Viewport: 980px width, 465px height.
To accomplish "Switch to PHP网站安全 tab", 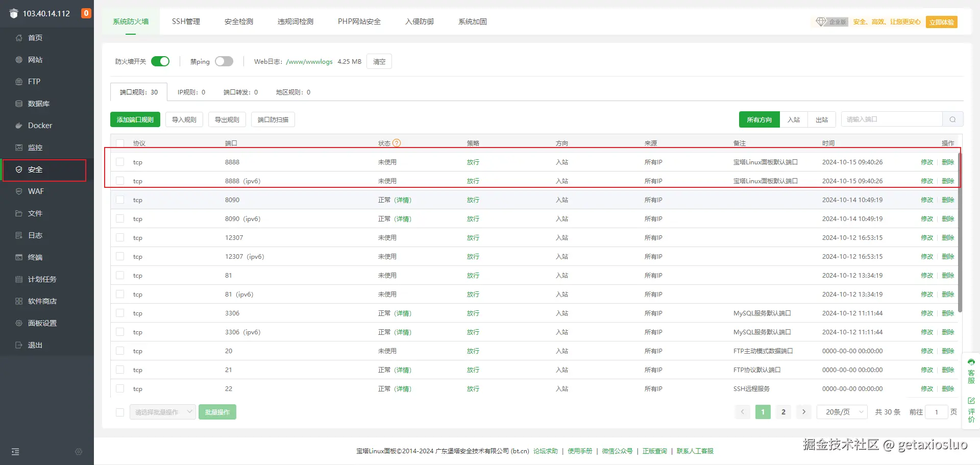I will pos(359,21).
